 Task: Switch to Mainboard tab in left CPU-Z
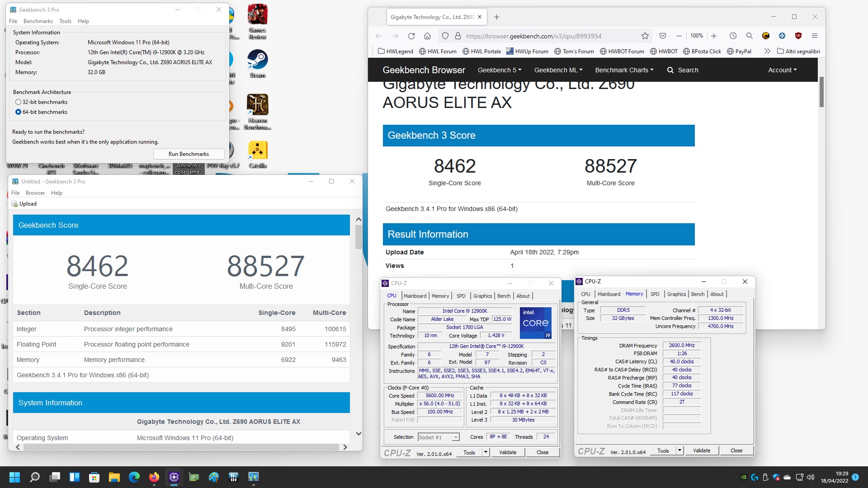tap(415, 296)
